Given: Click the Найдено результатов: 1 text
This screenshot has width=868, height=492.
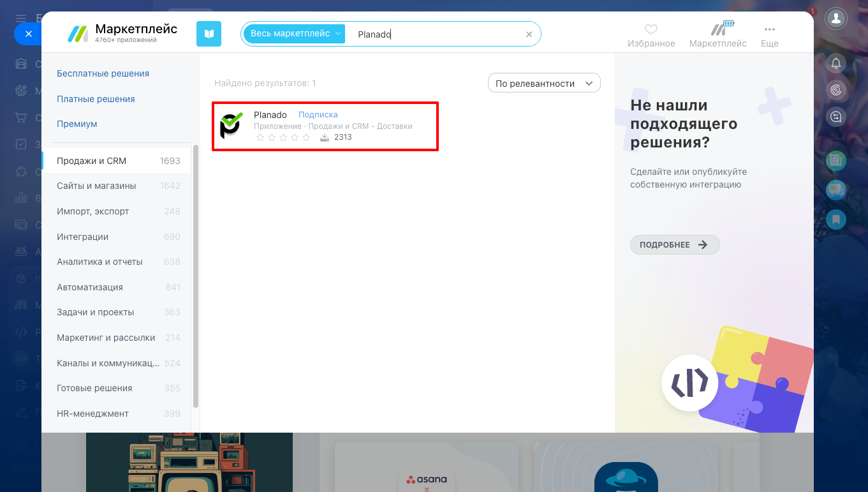Looking at the screenshot, I should coord(265,84).
